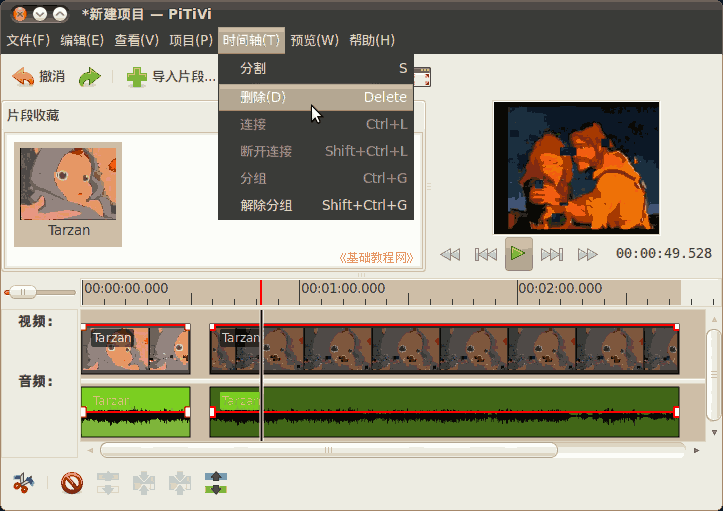Viewport: 723px width, 511px height.
Task: Click the vertical timeline scrollbar
Action: tap(714, 374)
